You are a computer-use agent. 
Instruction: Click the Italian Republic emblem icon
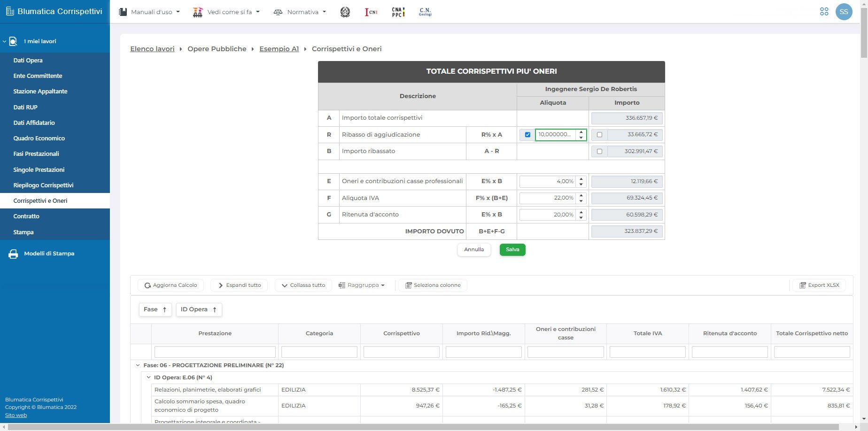(x=345, y=12)
